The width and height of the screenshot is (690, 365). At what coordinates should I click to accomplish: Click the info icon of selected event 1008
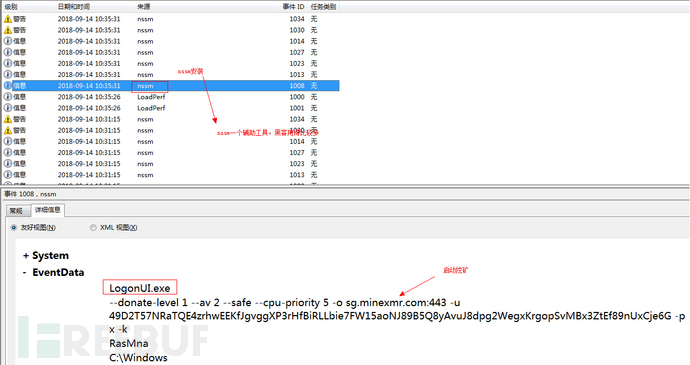coord(8,85)
